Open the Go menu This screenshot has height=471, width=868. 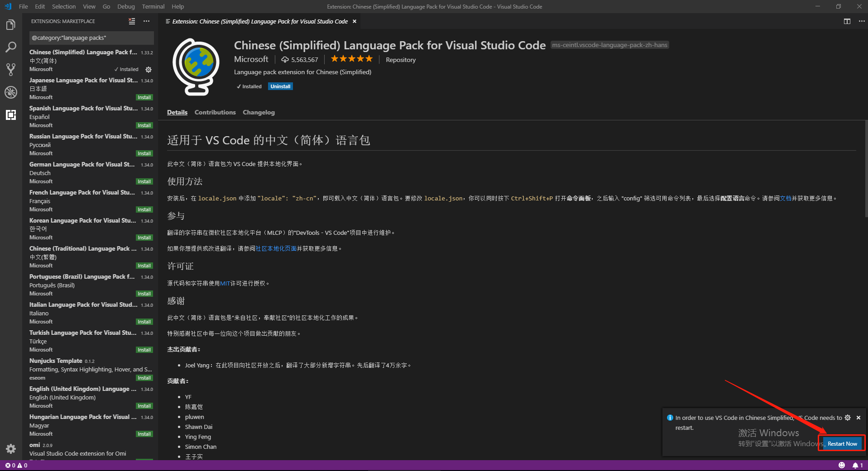tap(106, 6)
